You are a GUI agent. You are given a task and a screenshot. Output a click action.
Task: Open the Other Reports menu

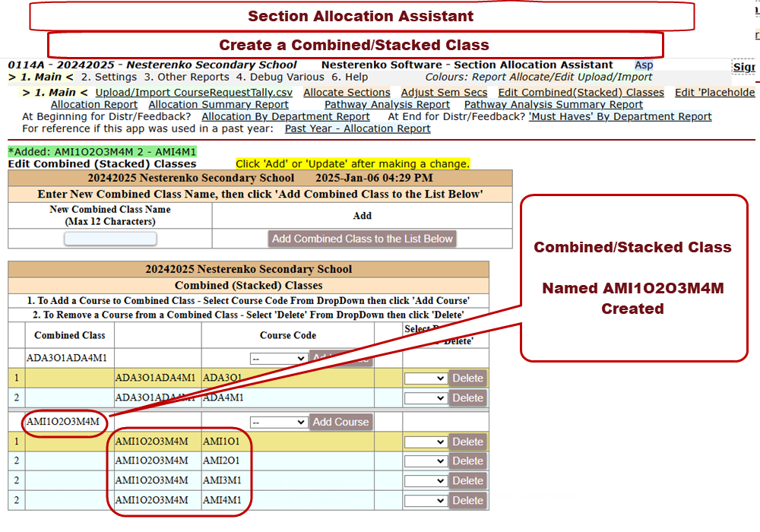tap(186, 77)
